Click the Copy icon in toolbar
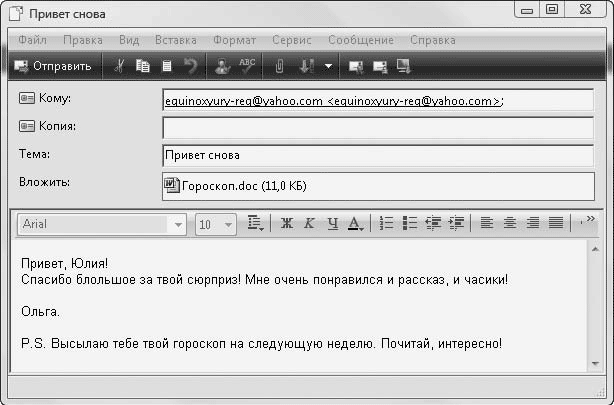Image resolution: width=614 pixels, height=405 pixels. tap(143, 67)
